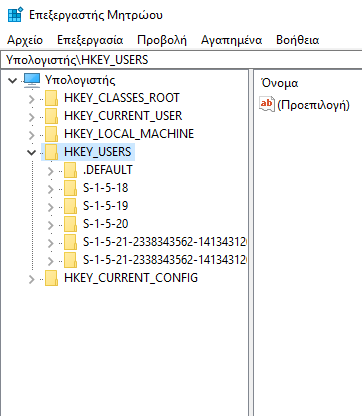Select the S-1-5-18 key label
The height and width of the screenshot is (416, 362).
coord(105,188)
